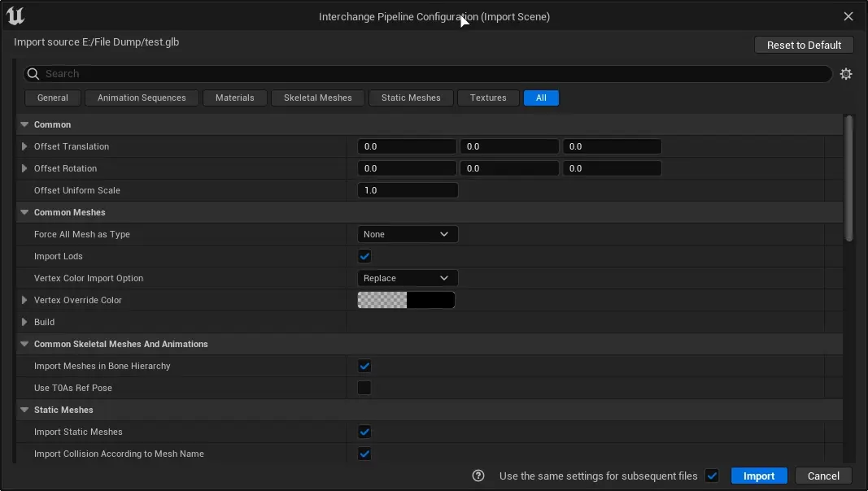Image resolution: width=868 pixels, height=491 pixels.
Task: Click the vertical scrollbar of settings list
Action: click(849, 178)
